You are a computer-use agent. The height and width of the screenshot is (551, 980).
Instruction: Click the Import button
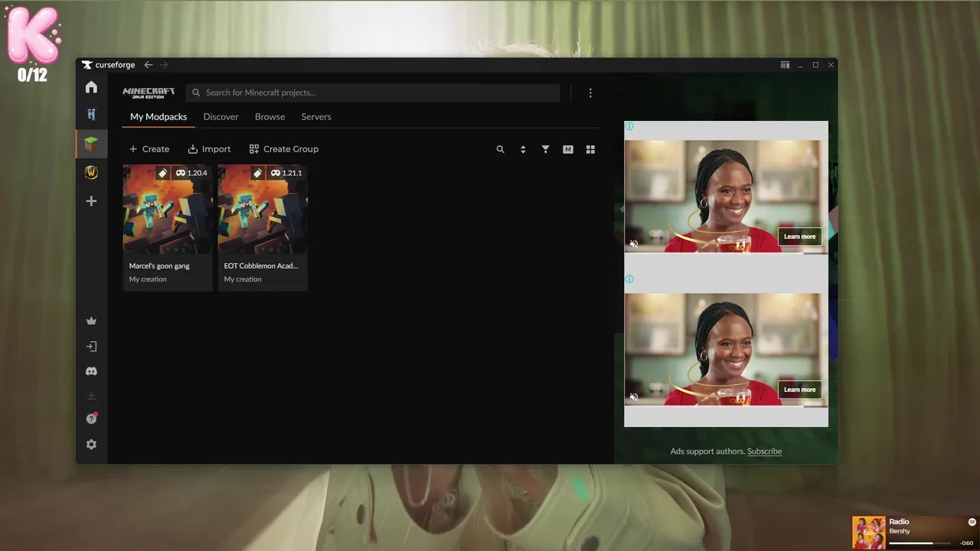click(209, 149)
